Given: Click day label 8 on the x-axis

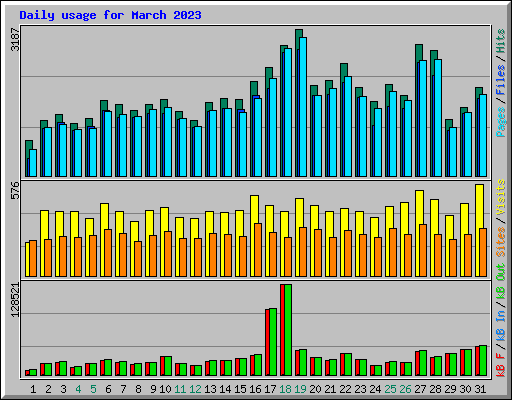Looking at the screenshot, I should tap(138, 389).
